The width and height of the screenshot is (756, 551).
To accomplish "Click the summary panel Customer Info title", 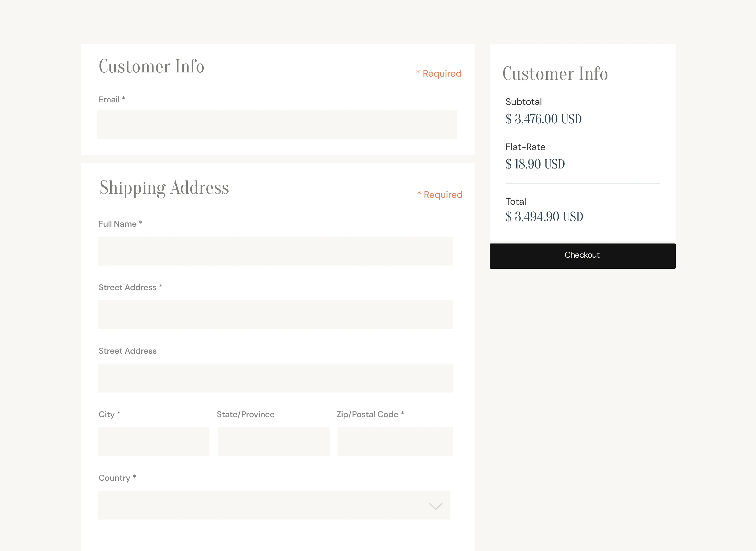I will 555,73.
